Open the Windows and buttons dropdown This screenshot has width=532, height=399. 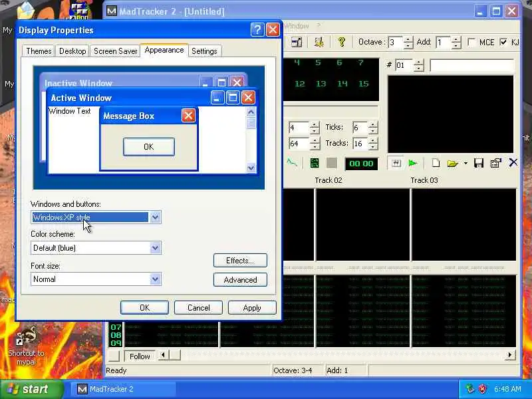pyautogui.click(x=155, y=217)
